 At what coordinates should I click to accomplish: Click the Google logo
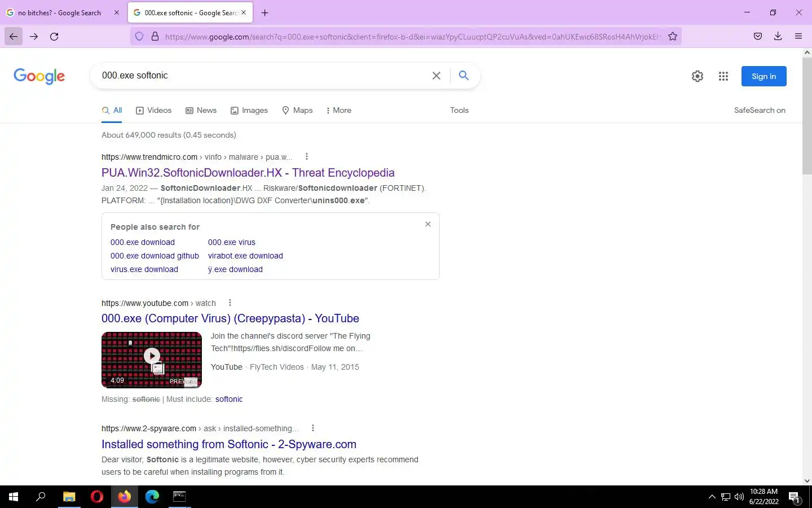coord(39,76)
